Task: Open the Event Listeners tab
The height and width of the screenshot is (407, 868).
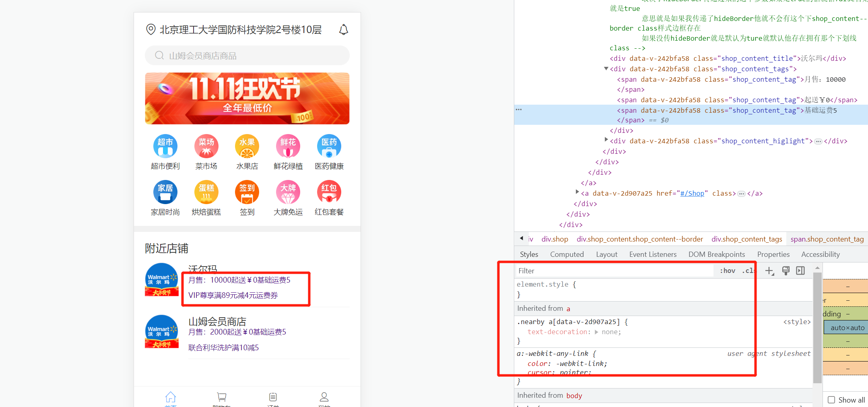Action: (653, 254)
